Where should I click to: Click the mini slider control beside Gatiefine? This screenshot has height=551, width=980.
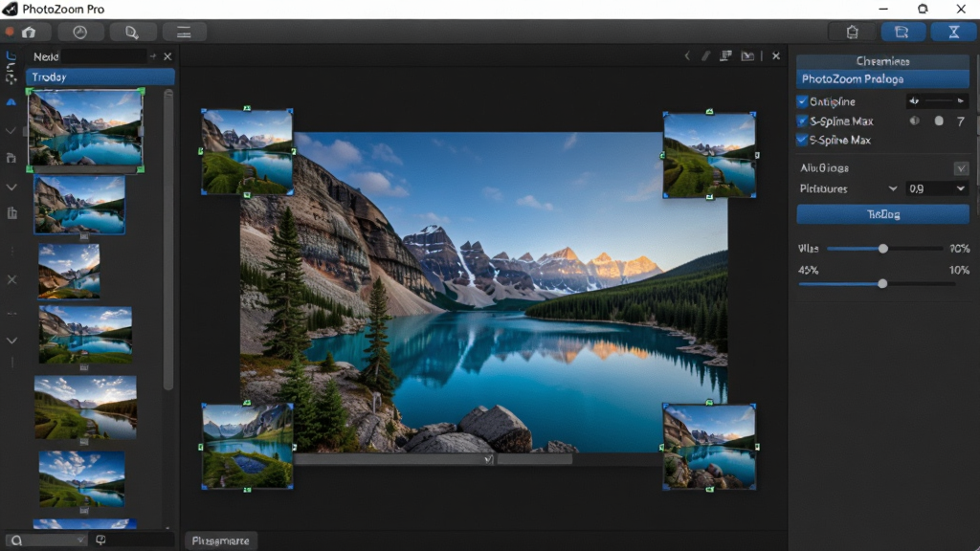coord(938,100)
